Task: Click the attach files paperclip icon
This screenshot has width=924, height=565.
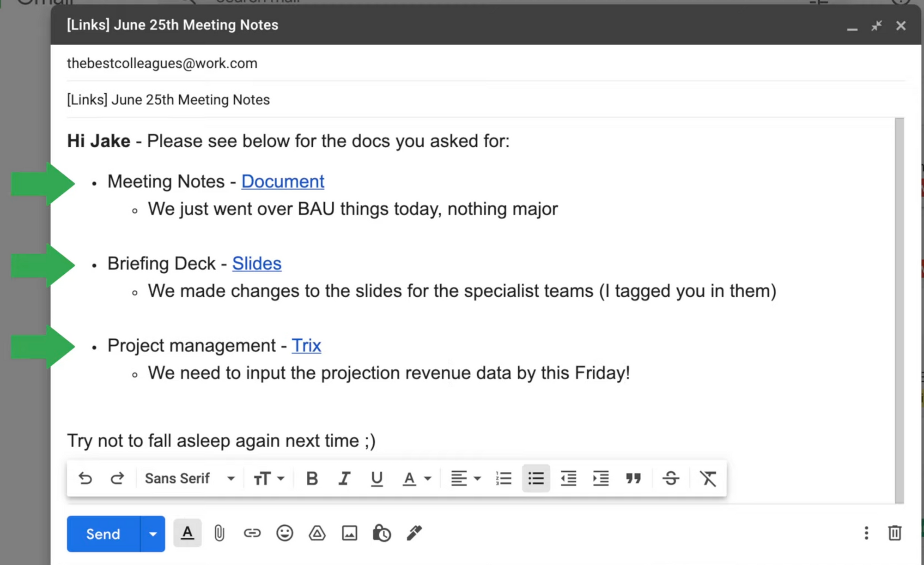Action: [219, 534]
